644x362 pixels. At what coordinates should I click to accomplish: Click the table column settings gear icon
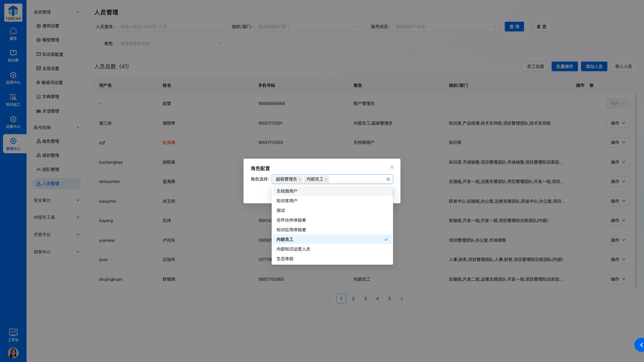[591, 85]
